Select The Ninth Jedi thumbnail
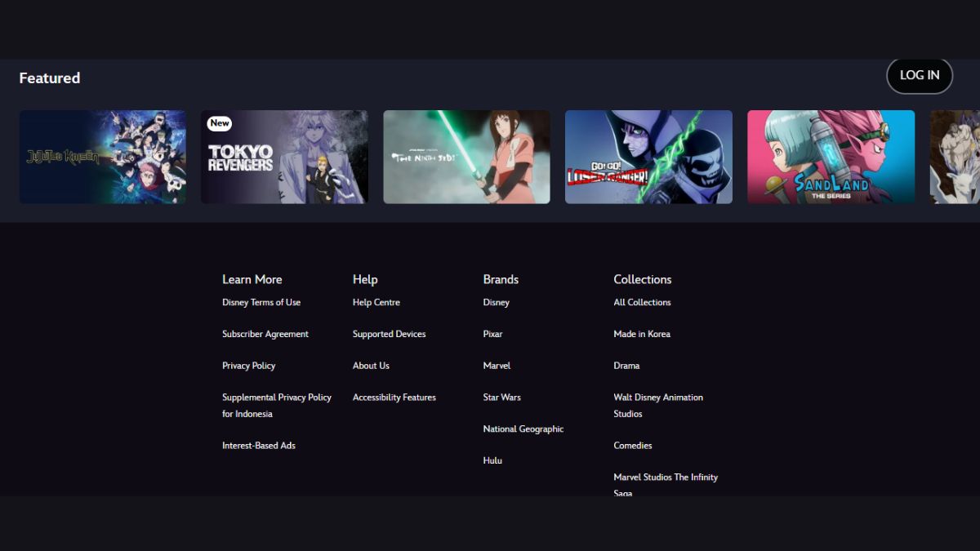 click(x=467, y=157)
